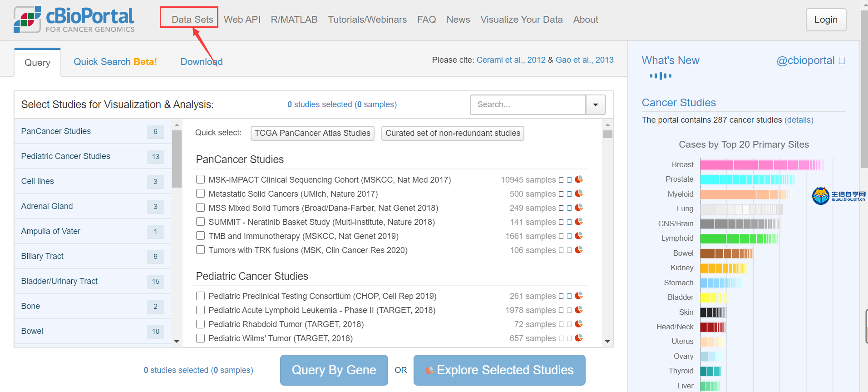
Task: Check Pediatric Wilms' Tumor study
Action: (200, 338)
